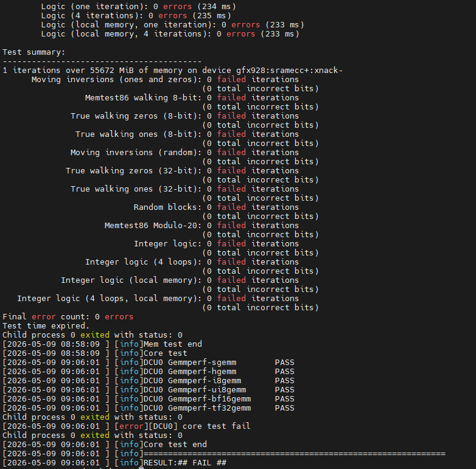The height and width of the screenshot is (469, 476).
Task: Click the 'Test summary:' heading
Action: pos(33,52)
